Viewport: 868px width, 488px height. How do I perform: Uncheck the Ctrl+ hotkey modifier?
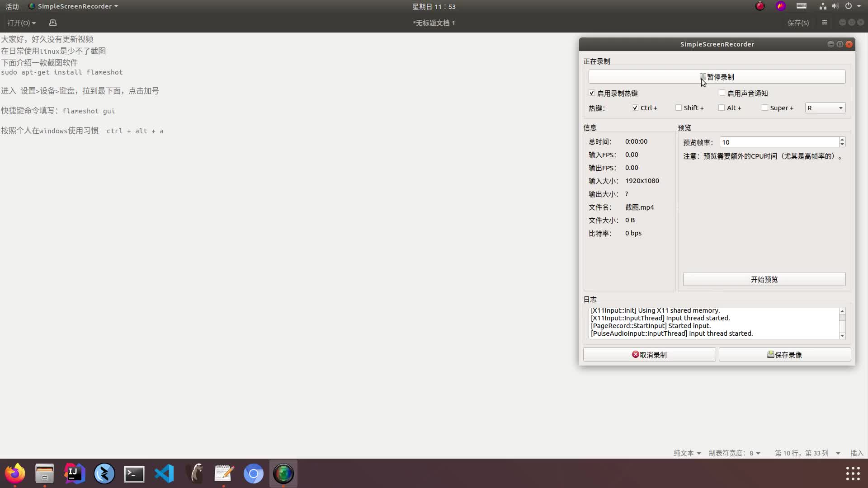pyautogui.click(x=635, y=108)
